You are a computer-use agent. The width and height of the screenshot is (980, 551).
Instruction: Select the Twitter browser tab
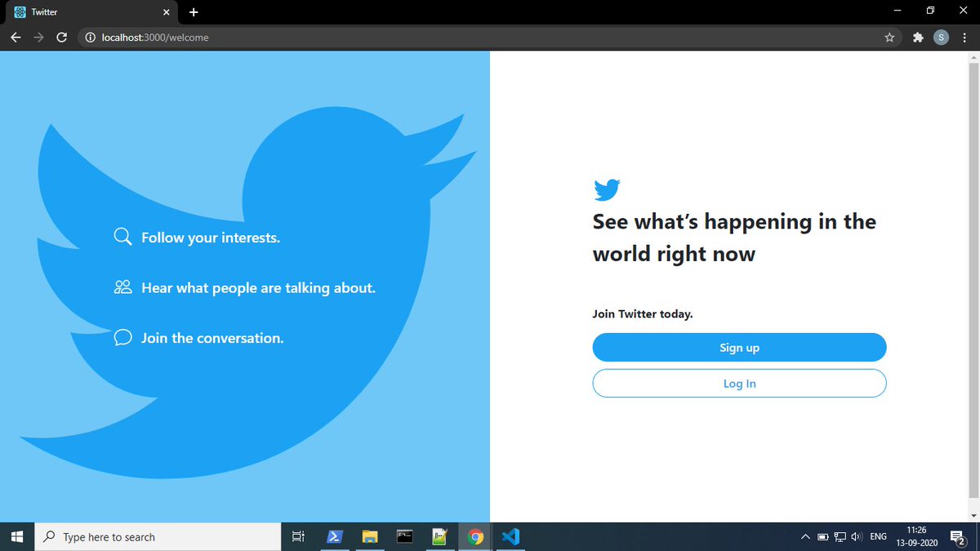click(x=91, y=12)
